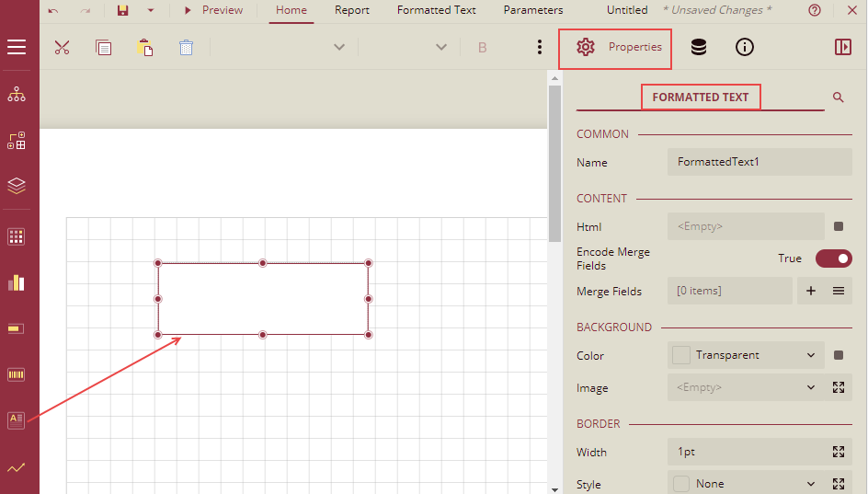The width and height of the screenshot is (868, 494).
Task: Open more toolbar options (three dots)
Action: pyautogui.click(x=540, y=47)
